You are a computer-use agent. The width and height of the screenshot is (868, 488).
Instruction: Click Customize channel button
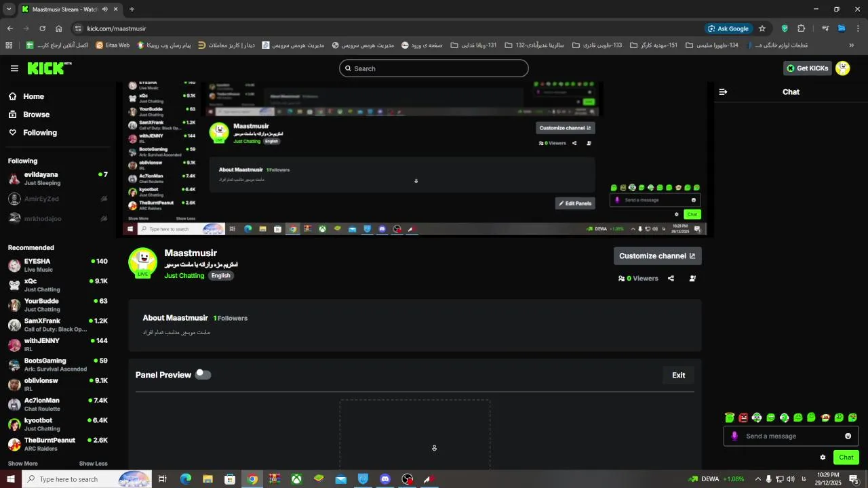[x=657, y=256]
